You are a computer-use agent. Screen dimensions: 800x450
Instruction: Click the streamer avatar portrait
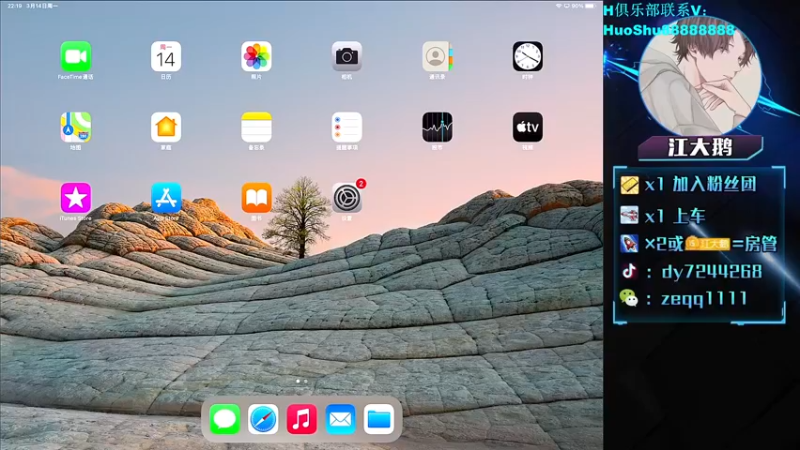700,77
